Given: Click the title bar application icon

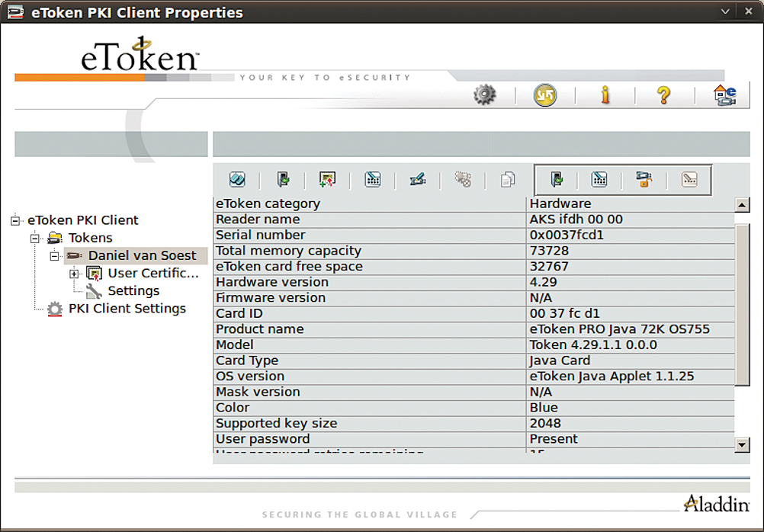Looking at the screenshot, I should pos(15,11).
